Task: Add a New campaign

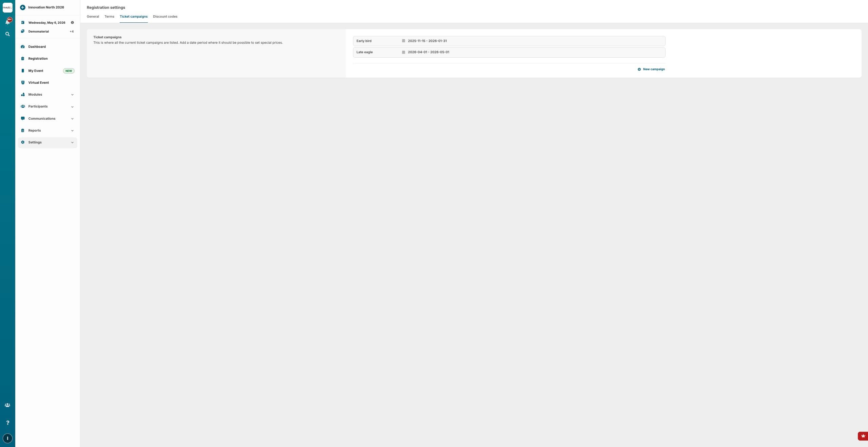Action: (x=651, y=69)
